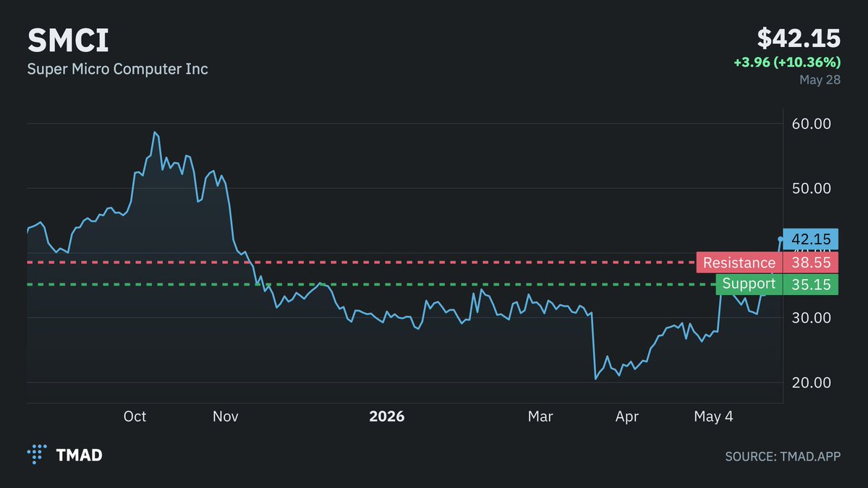Click the red Resistance label

[739, 262]
